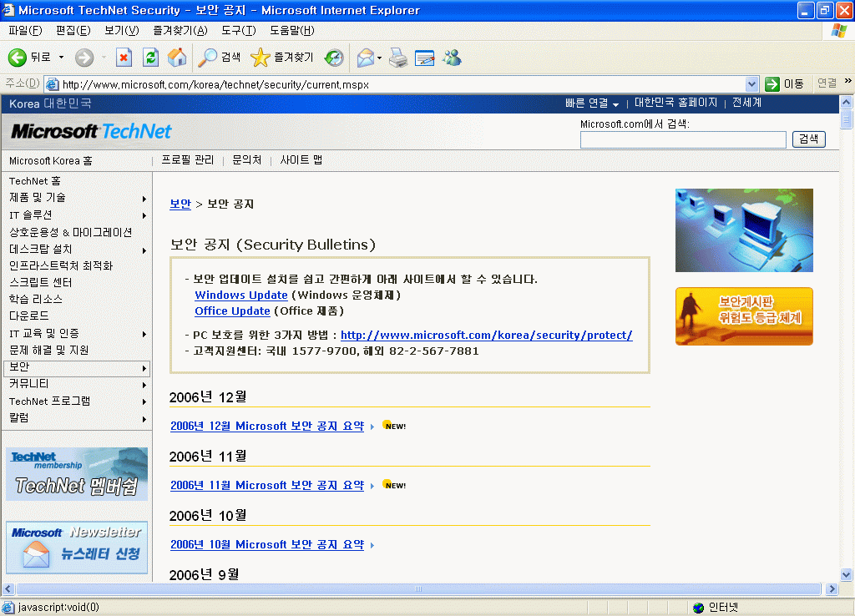Expand the 보안 sidebar submenu
The height and width of the screenshot is (616, 855).
(144, 368)
